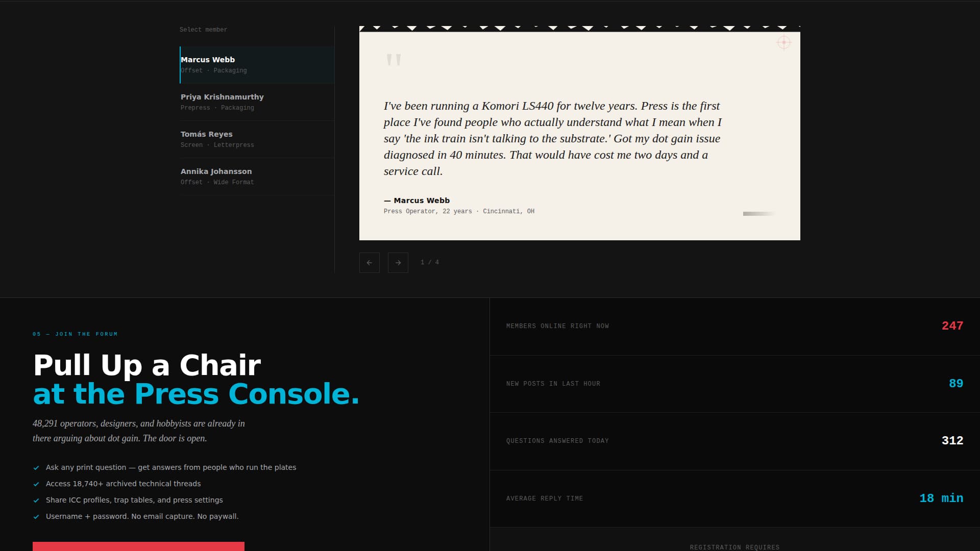Select member Tomás Reyes
Image resolution: width=980 pixels, height=551 pixels.
257,139
